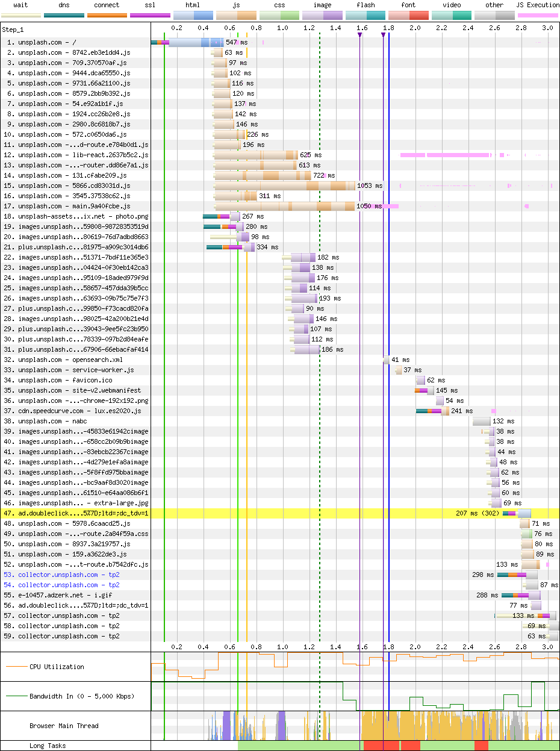Click the CPU Utilization chart label
Viewport: 560px width, 751px height.
click(x=57, y=667)
